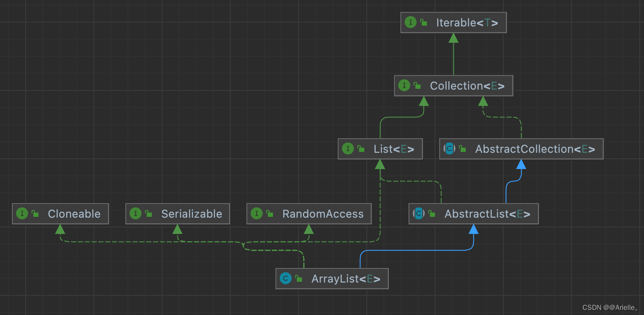The image size is (644, 315).
Task: Select the Collection<E> label text
Action: coord(467,86)
